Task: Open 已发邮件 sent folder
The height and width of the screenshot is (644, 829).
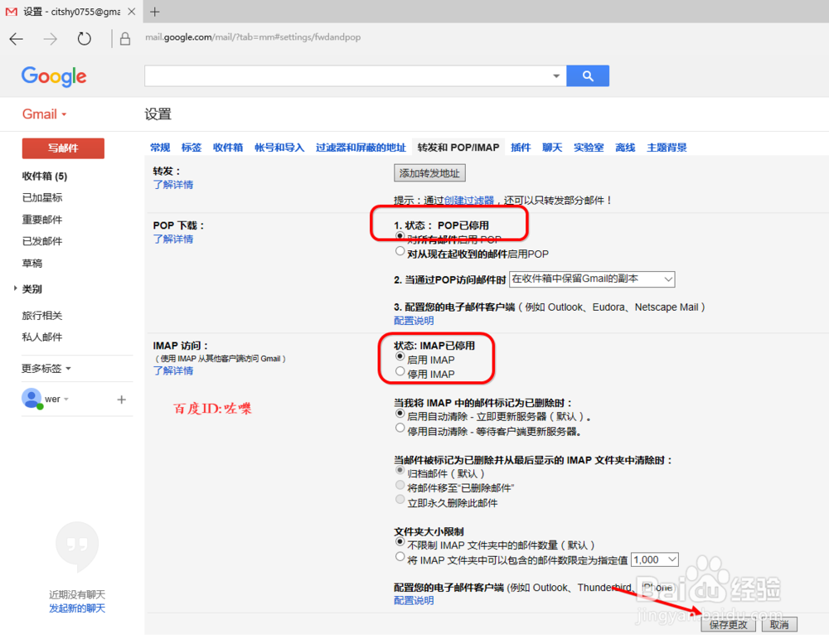Action: click(x=41, y=241)
